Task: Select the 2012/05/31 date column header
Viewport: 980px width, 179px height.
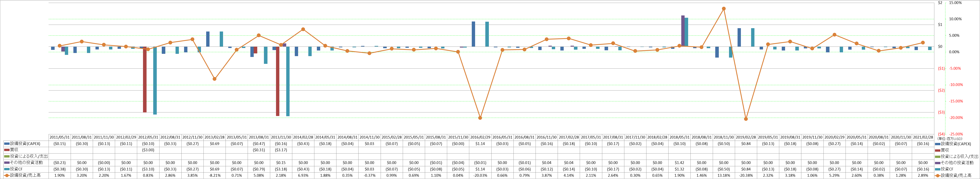Action: pos(148,137)
